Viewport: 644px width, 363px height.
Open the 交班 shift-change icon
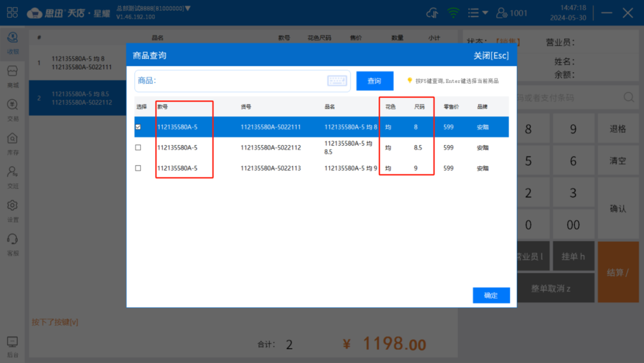tap(13, 176)
